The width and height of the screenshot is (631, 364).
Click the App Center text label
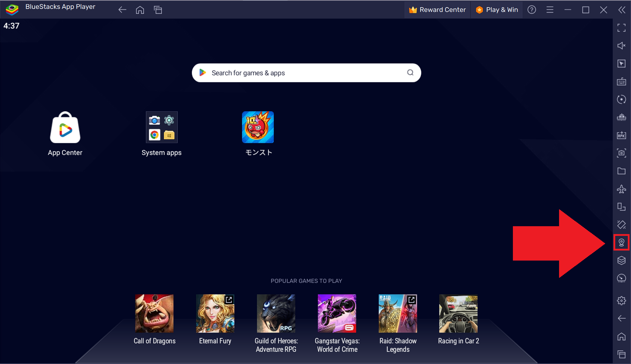[65, 152]
